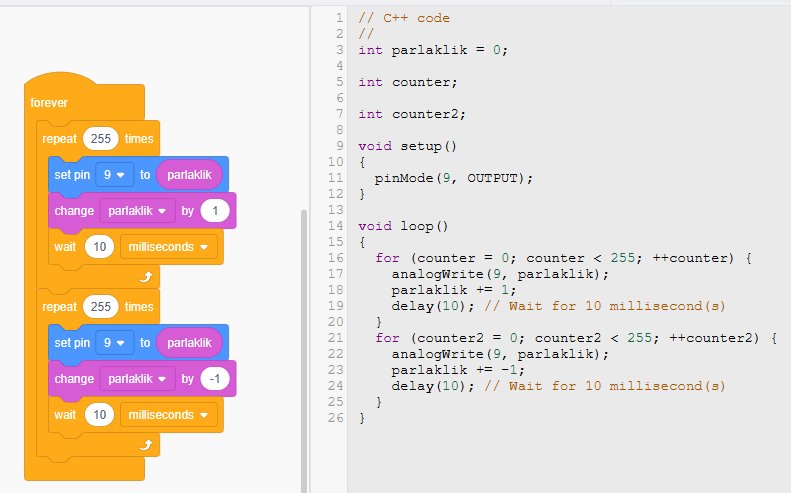
Task: Expand the parlaklik dropdown in the change by -1 block
Action: click(x=137, y=379)
